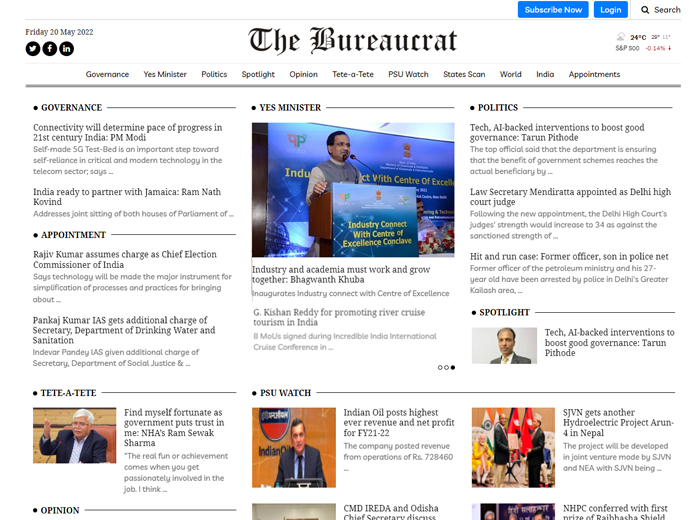Click The Bureaucrat masthead logo

pos(353,40)
